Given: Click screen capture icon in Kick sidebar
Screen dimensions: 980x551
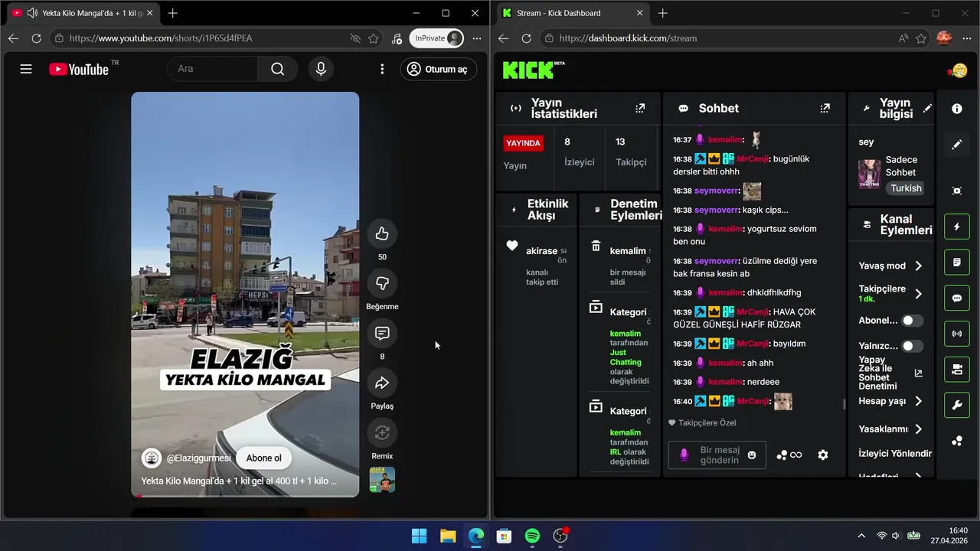Looking at the screenshot, I should pyautogui.click(x=957, y=191).
